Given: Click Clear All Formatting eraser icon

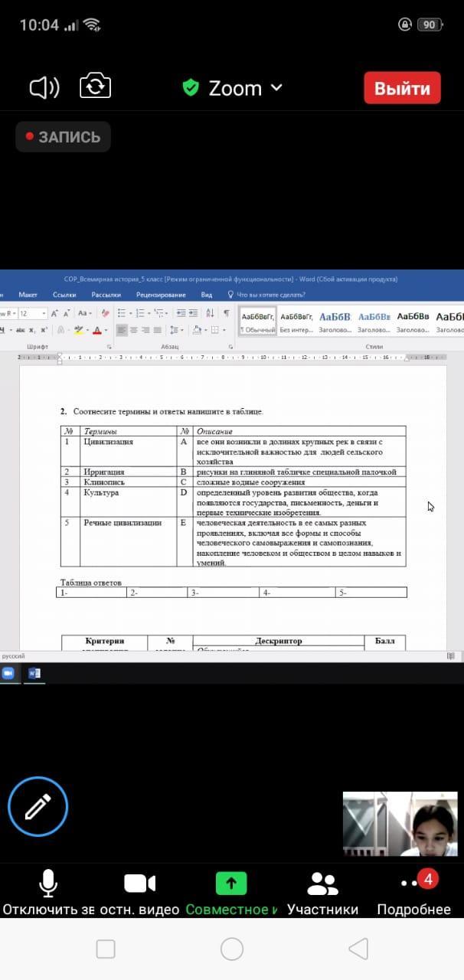Looking at the screenshot, I should click(x=106, y=313).
